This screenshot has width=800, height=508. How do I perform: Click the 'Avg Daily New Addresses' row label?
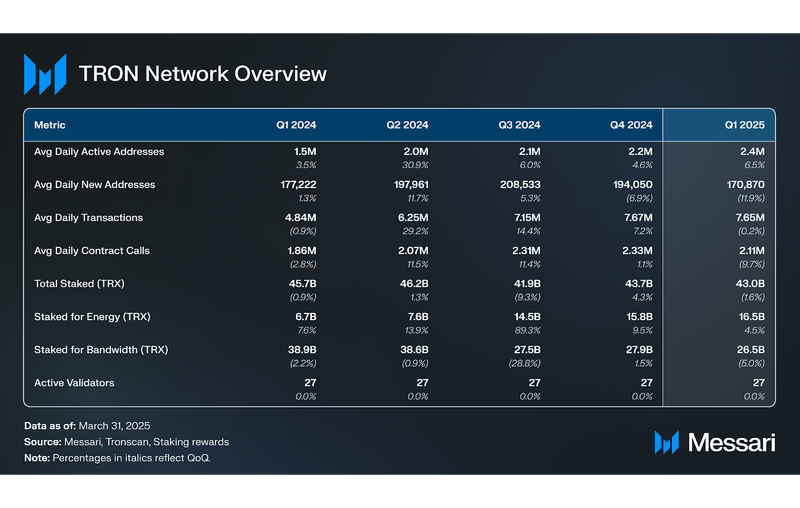[94, 185]
